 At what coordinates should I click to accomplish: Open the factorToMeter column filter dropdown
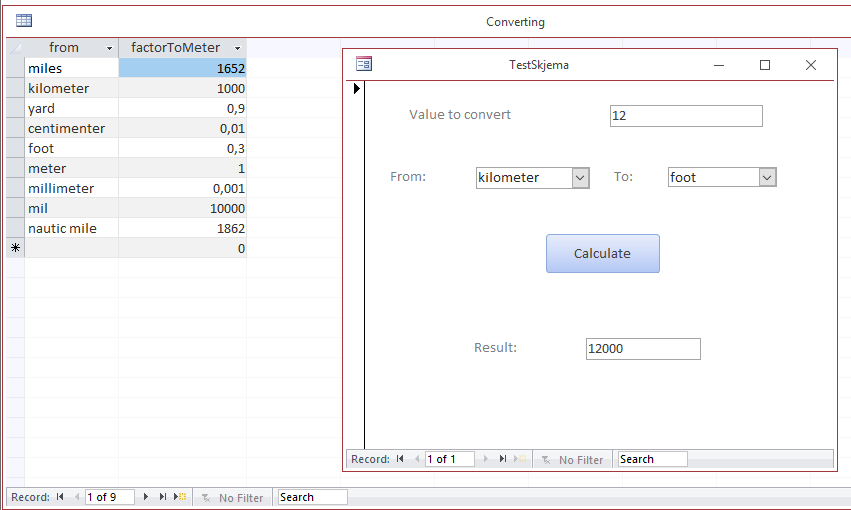coord(238,48)
